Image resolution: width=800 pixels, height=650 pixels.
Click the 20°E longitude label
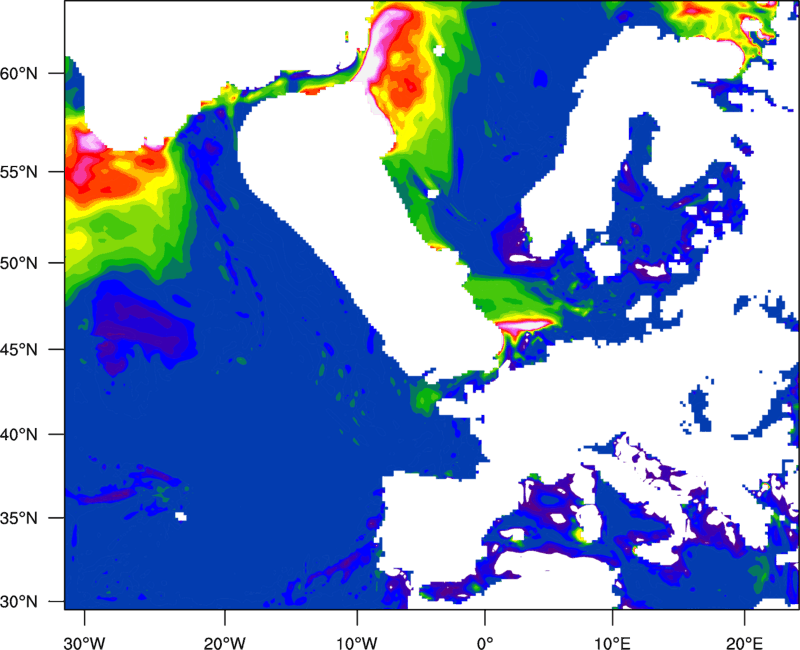(x=744, y=643)
